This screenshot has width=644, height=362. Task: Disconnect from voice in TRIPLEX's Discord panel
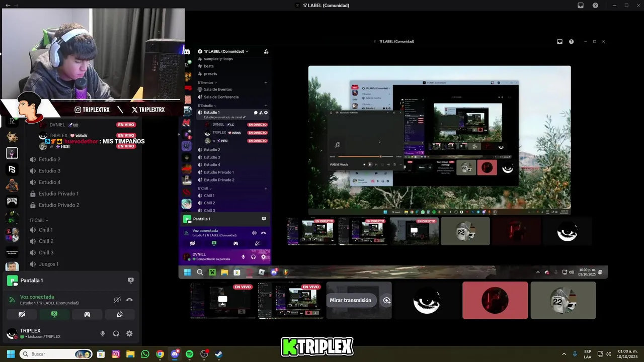pos(129,300)
